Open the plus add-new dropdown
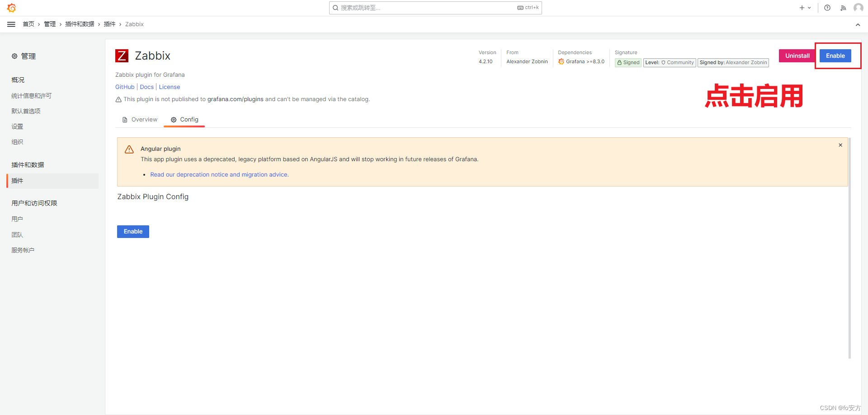Image resolution: width=868 pixels, height=415 pixels. pyautogui.click(x=805, y=8)
